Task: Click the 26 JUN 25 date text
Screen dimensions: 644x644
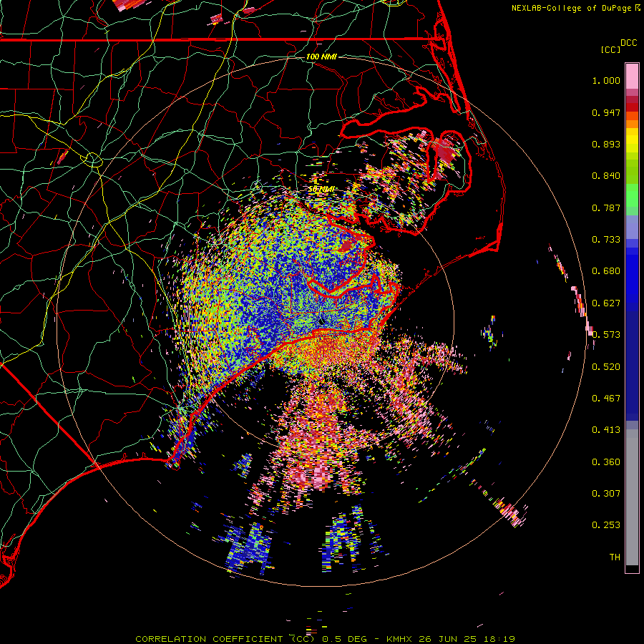Action: pos(448,639)
